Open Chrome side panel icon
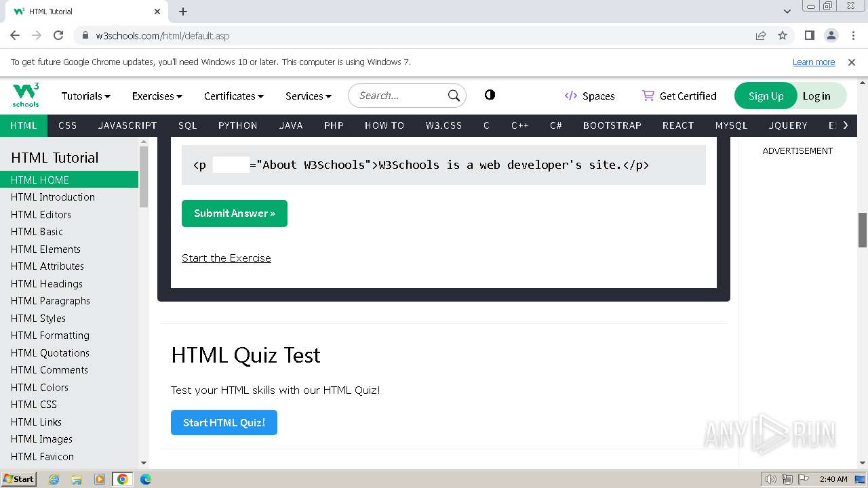Viewport: 868px width, 488px height. 809,35
